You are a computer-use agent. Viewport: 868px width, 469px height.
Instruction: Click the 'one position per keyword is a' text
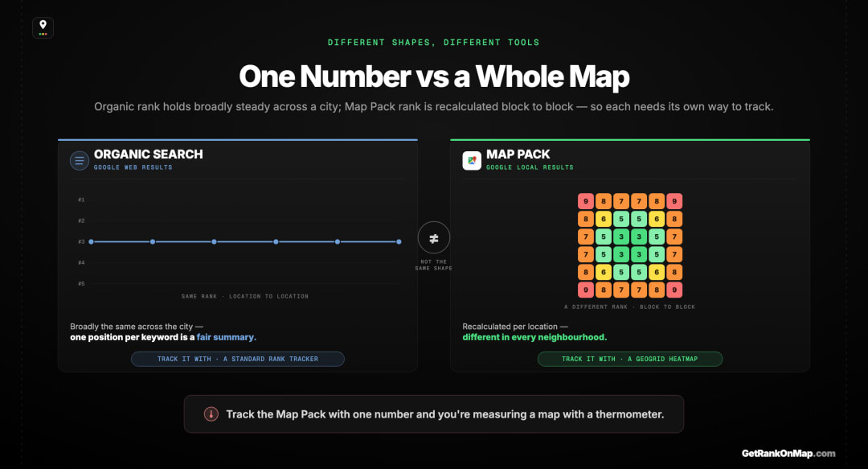pos(133,337)
